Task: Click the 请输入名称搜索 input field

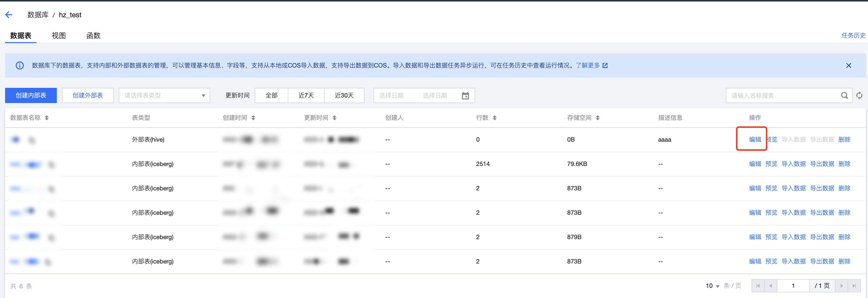Action: pos(782,95)
